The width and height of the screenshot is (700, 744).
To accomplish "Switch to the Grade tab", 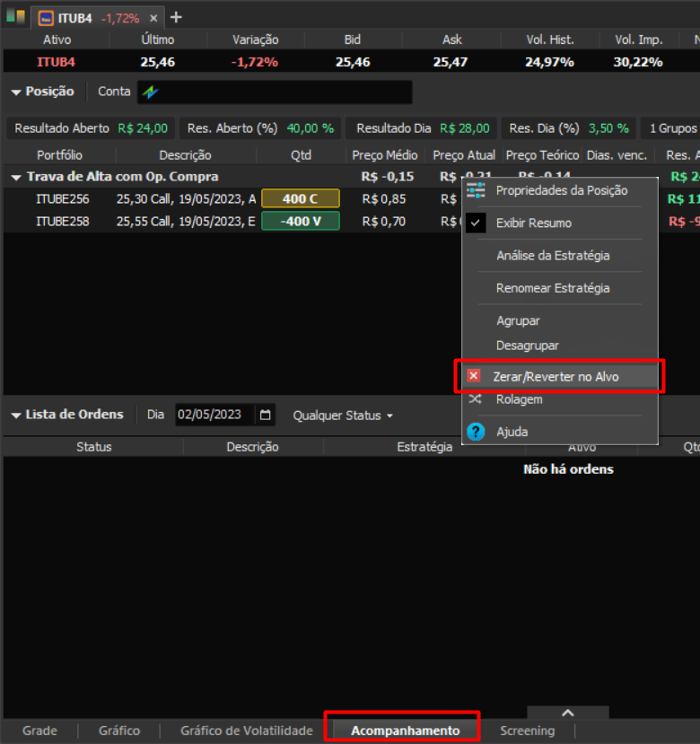I will point(39,731).
